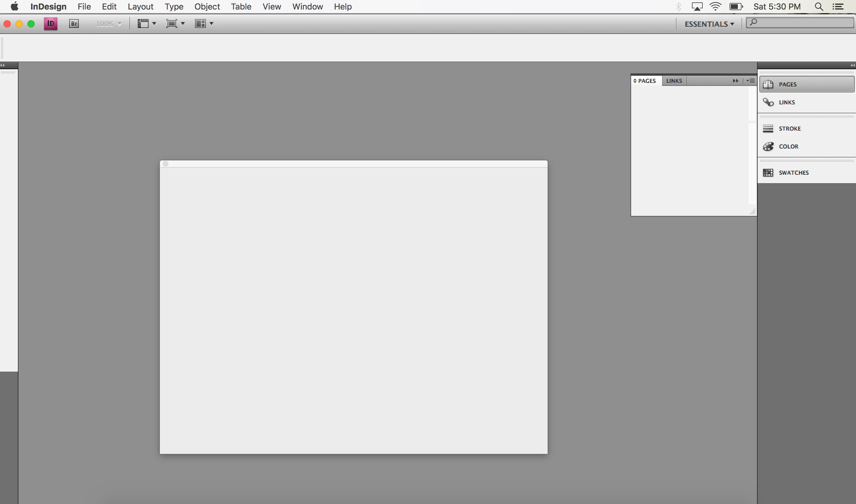Switch to the Links tab

coord(674,81)
